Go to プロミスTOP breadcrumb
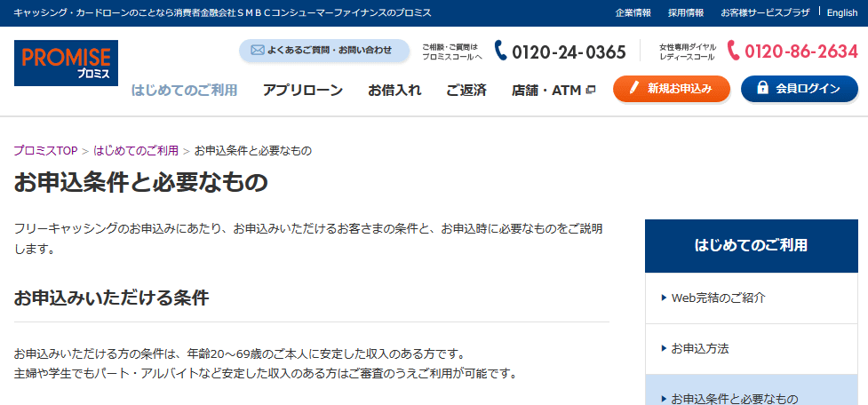868x405 pixels. tap(45, 150)
